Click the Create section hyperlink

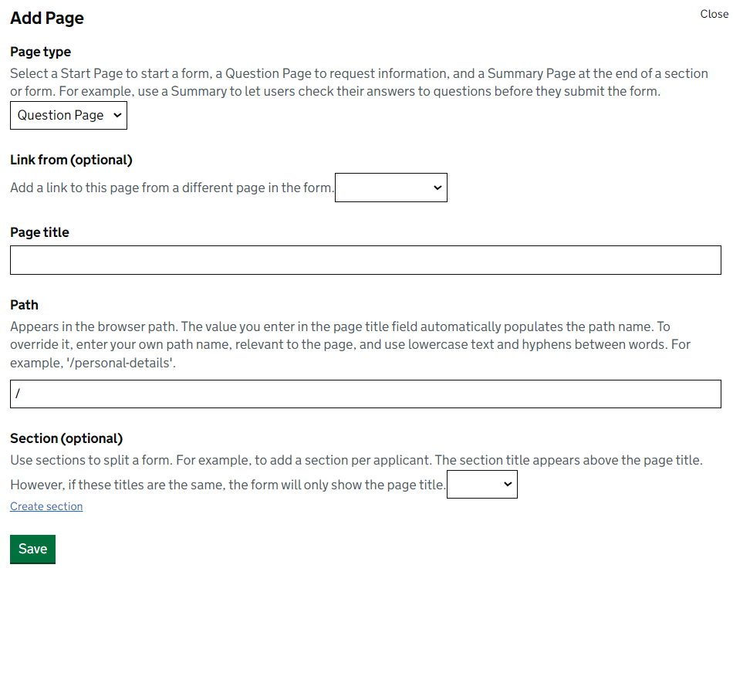coord(46,506)
